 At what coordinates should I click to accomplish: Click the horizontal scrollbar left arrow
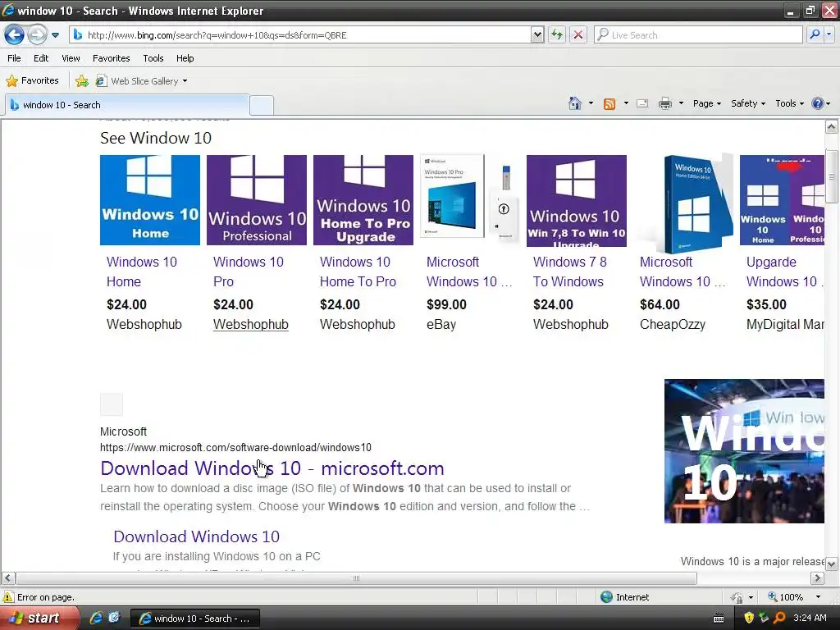8,578
